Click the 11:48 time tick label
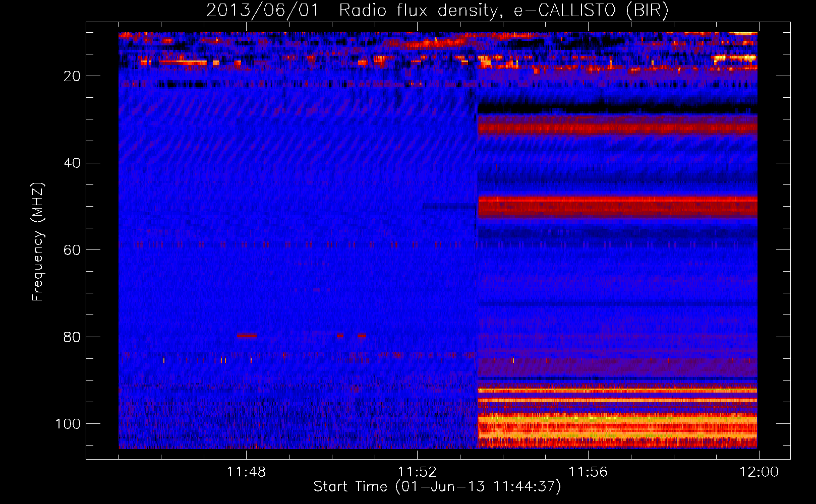Screen dimensions: 816x504 point(246,472)
